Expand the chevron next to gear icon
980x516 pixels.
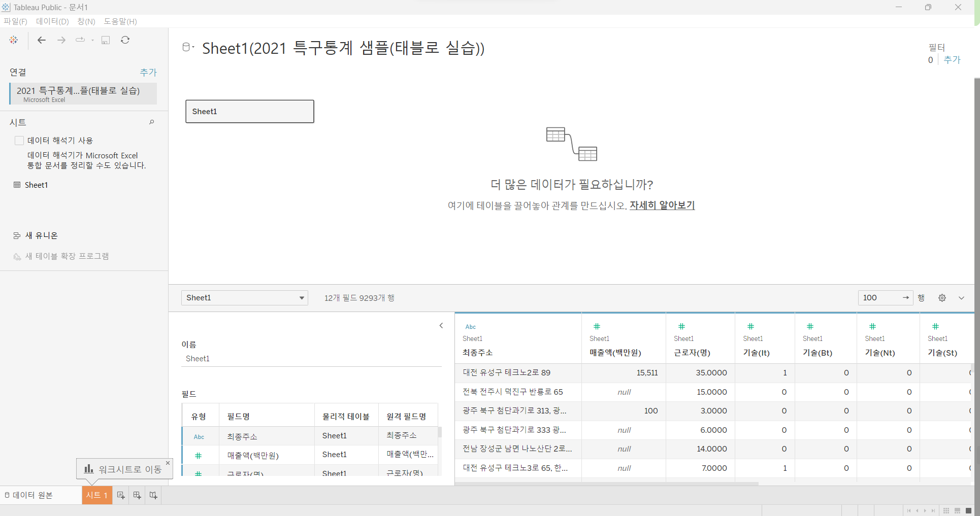click(961, 298)
